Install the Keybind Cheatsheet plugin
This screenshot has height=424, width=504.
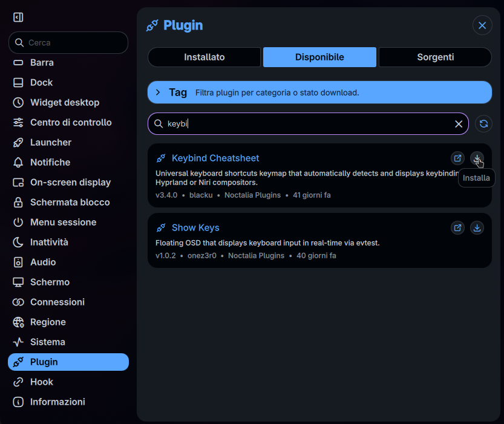(x=477, y=158)
